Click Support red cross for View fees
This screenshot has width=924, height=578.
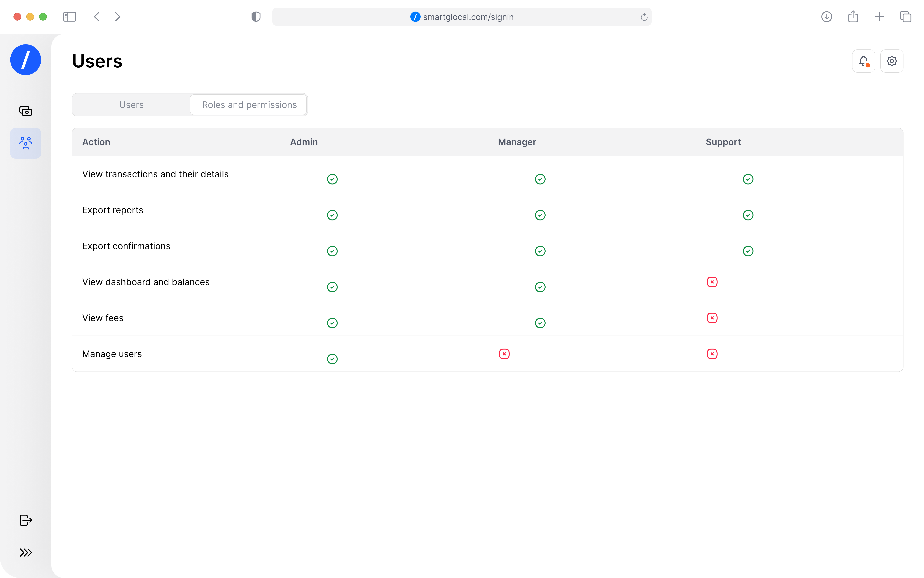point(712,318)
